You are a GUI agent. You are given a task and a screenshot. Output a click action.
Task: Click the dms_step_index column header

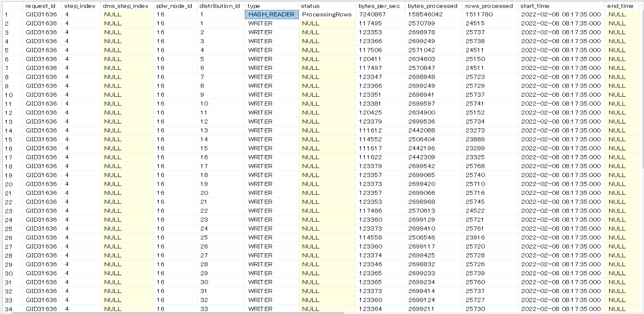point(127,6)
